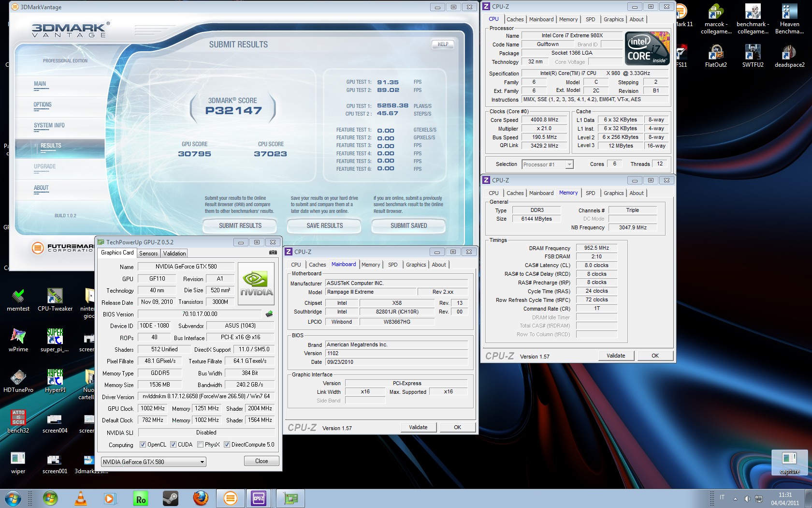Click the volume icon in system tray

(x=747, y=498)
